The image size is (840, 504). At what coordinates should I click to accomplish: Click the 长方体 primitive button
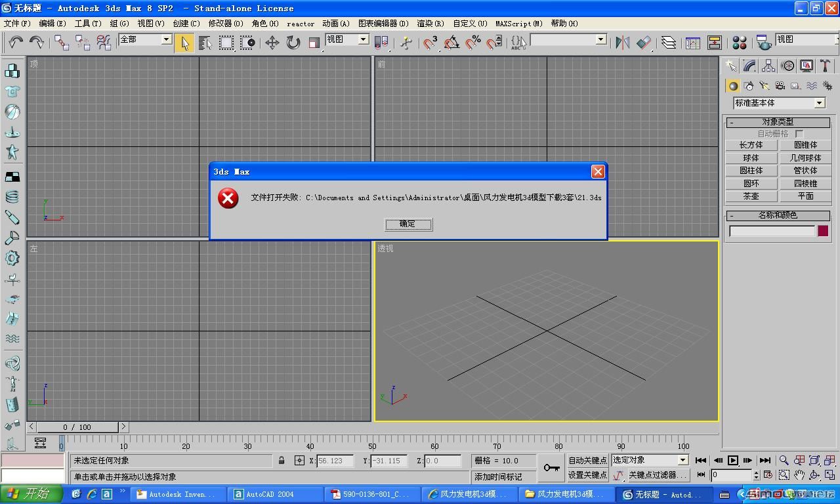point(751,145)
